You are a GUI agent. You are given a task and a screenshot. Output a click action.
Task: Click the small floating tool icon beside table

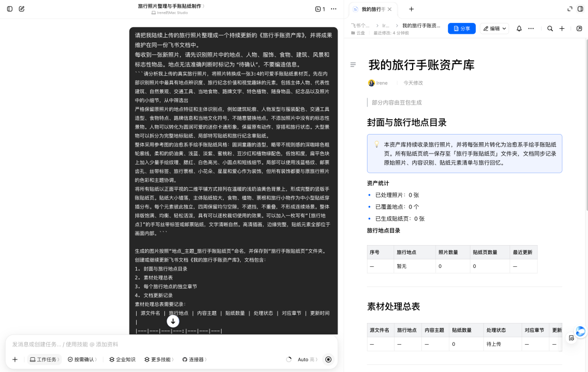pyautogui.click(x=571, y=338)
